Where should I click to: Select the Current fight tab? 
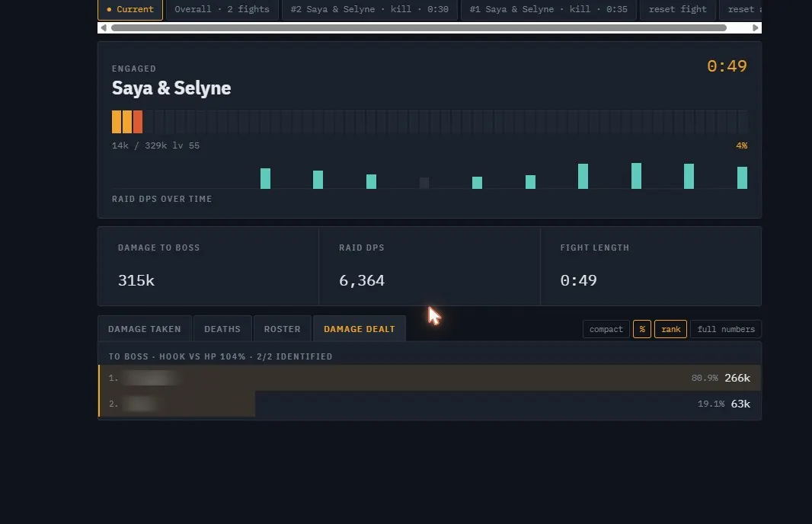point(130,9)
